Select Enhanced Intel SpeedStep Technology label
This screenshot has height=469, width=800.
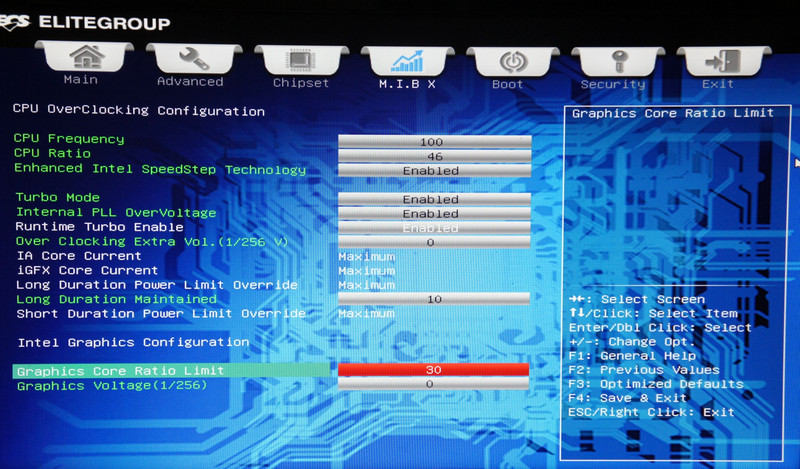pyautogui.click(x=160, y=169)
